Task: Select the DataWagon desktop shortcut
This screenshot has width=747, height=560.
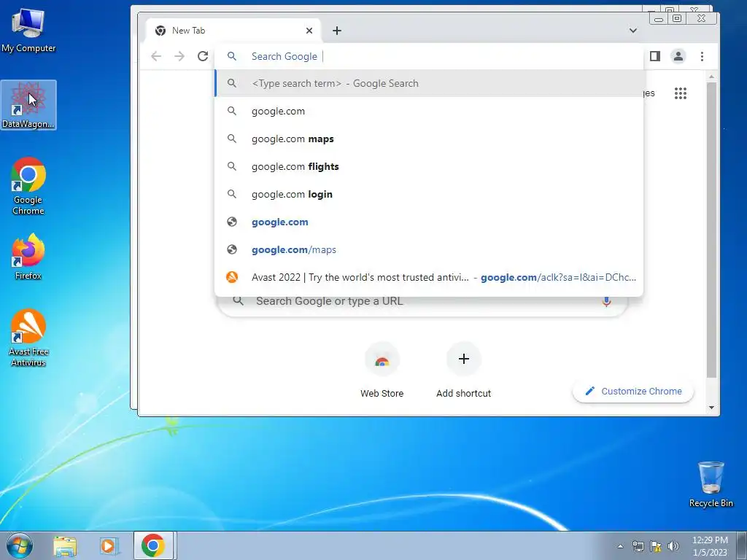Action: [x=28, y=105]
